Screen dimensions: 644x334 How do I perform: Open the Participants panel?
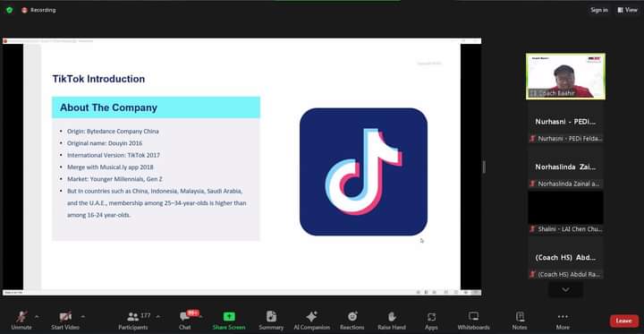click(x=133, y=321)
